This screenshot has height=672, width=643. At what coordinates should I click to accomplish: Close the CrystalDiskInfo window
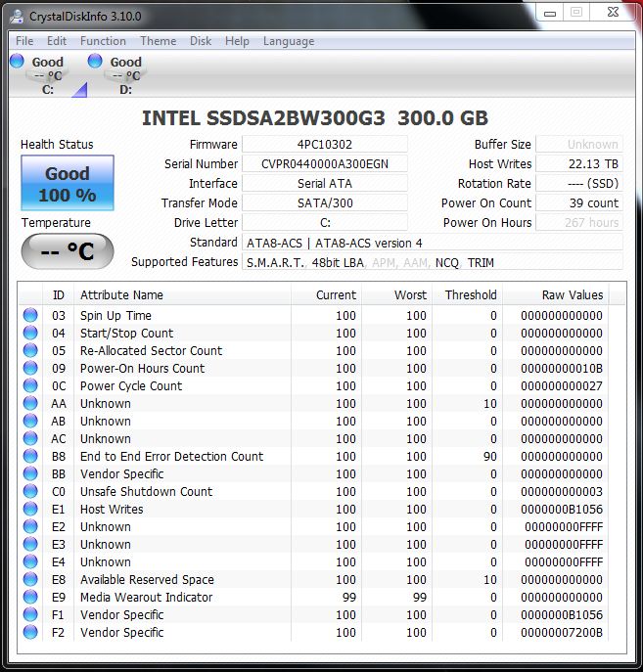point(613,12)
